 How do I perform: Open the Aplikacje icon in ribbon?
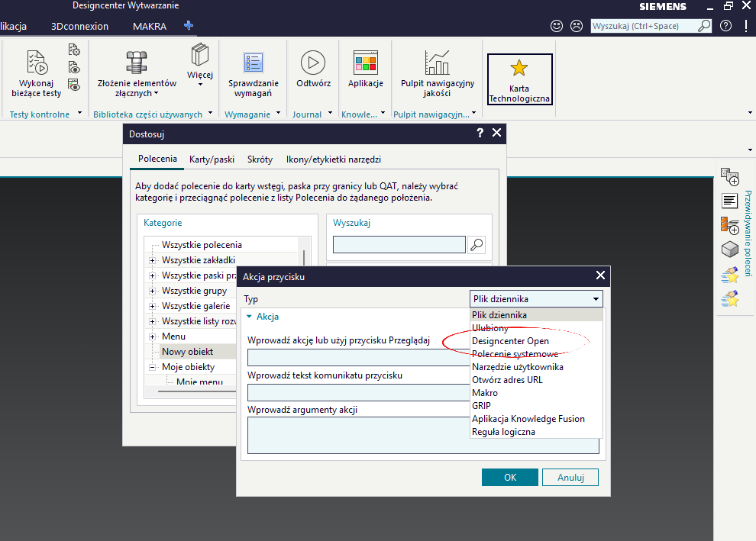[366, 63]
